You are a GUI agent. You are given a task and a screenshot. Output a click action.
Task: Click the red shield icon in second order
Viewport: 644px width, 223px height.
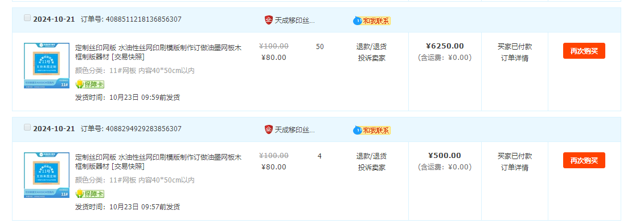(268, 129)
